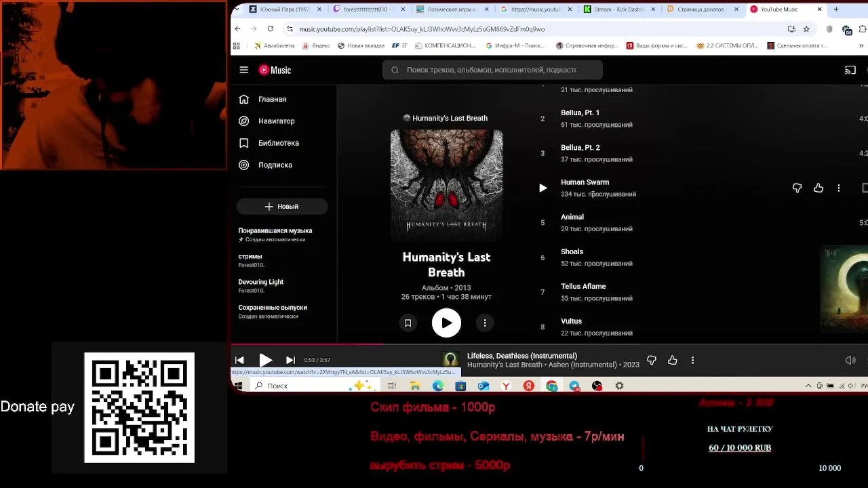Dislike the Human Swarm track
868x488 pixels.
[x=797, y=188]
